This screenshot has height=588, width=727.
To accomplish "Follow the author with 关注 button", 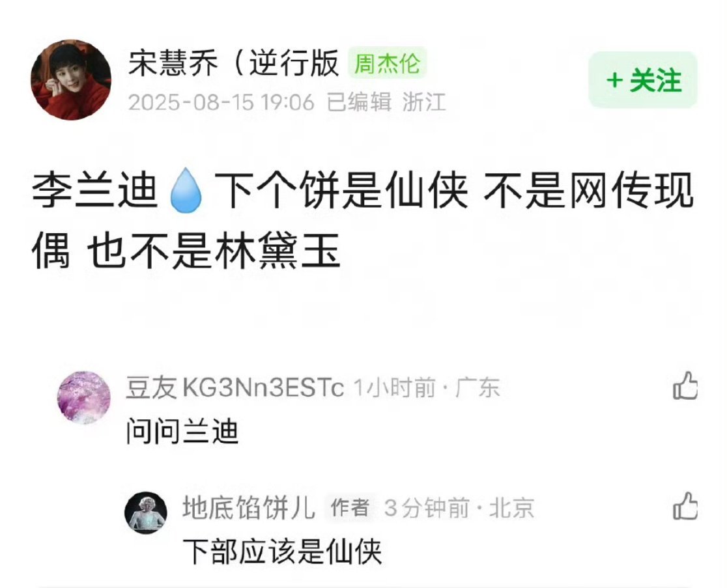I will click(x=642, y=80).
